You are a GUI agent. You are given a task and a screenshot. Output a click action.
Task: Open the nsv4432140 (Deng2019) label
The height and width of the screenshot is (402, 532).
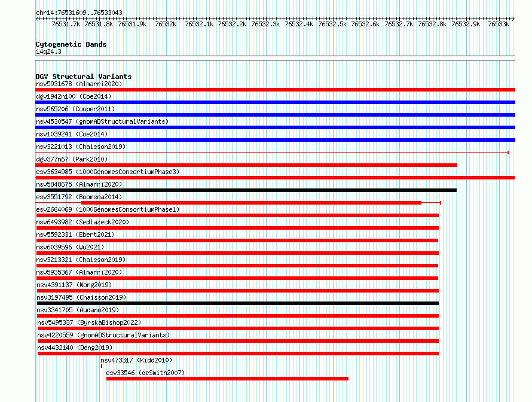[x=75, y=348]
